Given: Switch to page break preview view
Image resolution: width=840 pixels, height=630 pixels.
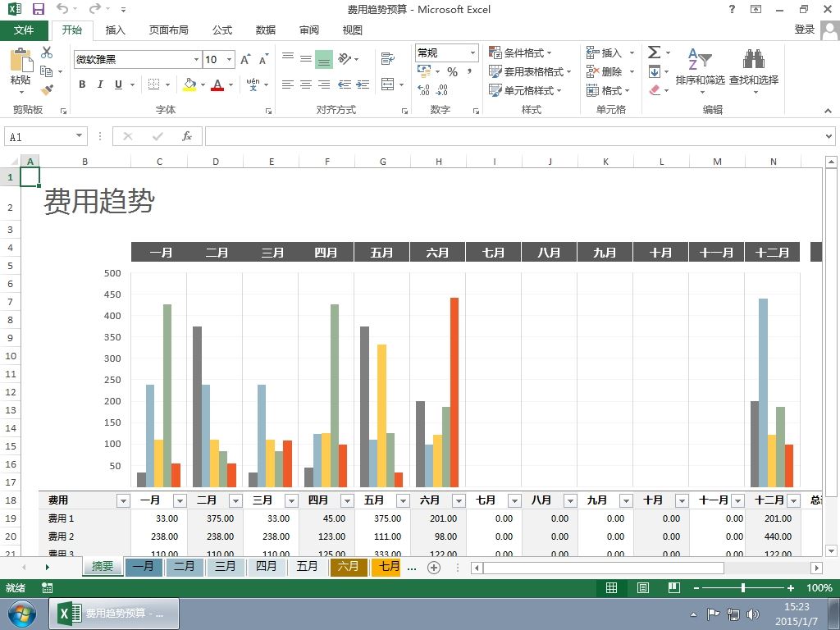Looking at the screenshot, I should coord(674,588).
